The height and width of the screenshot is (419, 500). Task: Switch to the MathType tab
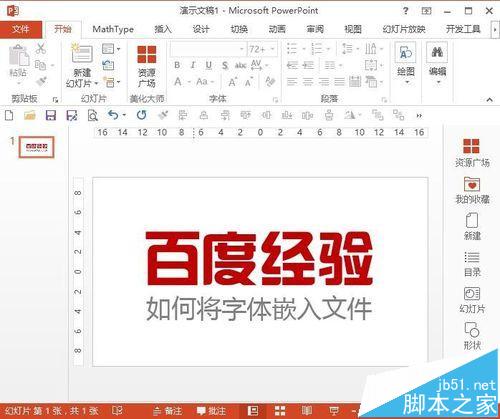[x=113, y=29]
